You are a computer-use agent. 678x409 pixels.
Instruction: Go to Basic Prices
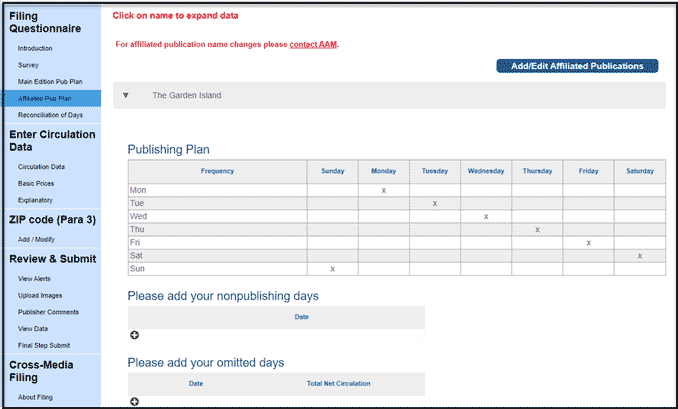coord(36,183)
